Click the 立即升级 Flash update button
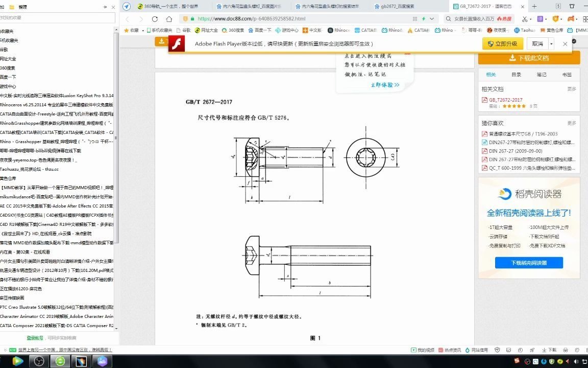Screen dimensions: 588x368 tap(502, 44)
